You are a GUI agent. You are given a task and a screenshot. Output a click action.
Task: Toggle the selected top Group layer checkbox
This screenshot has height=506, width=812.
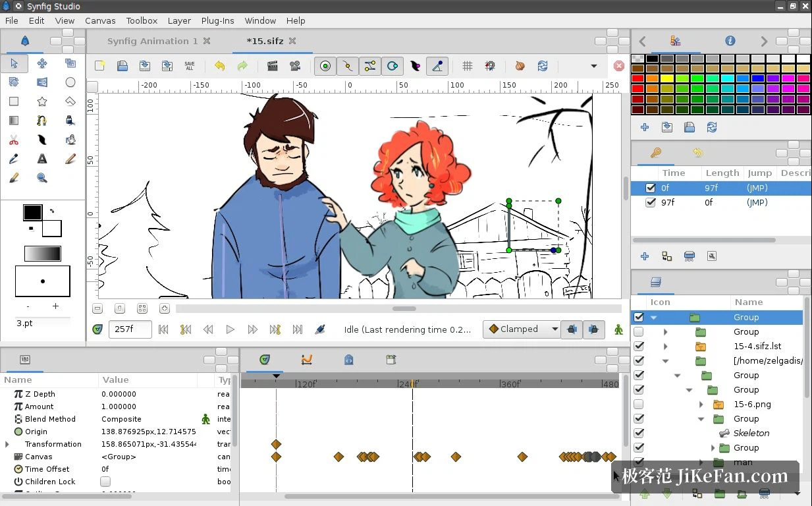pos(638,317)
